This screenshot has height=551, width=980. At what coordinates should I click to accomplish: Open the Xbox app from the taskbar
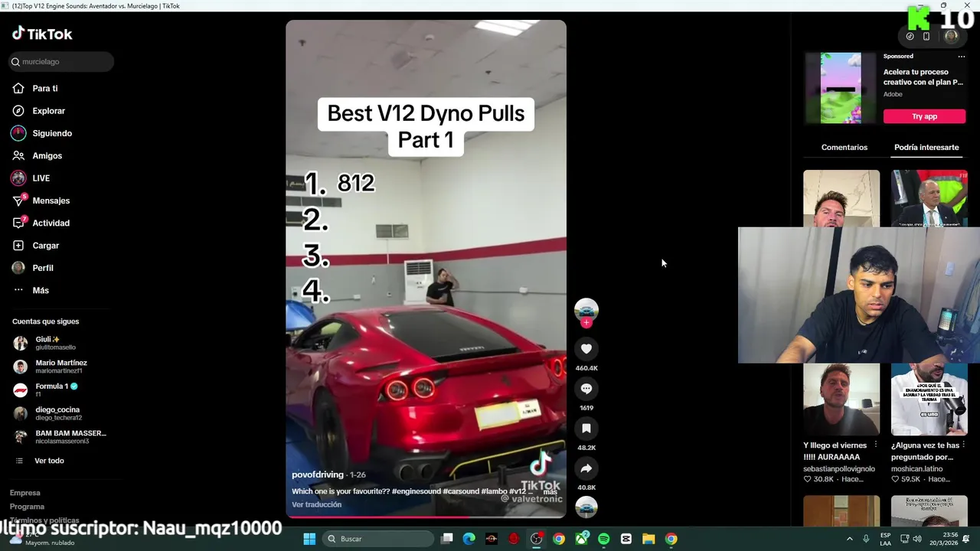582,539
